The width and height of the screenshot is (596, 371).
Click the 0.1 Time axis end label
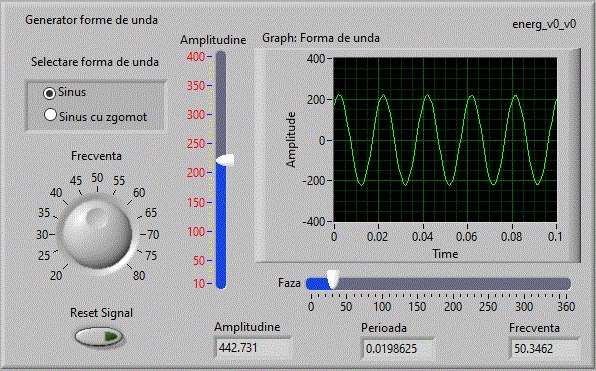pyautogui.click(x=555, y=237)
